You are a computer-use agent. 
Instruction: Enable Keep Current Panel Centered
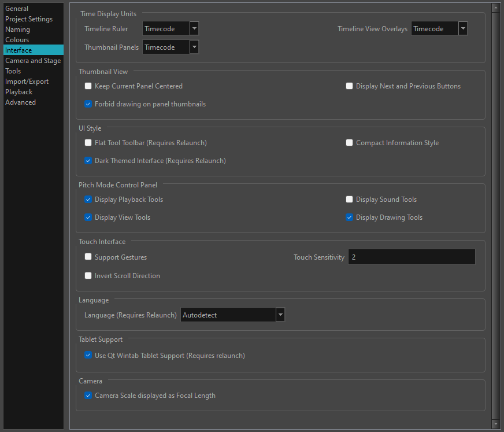(x=88, y=86)
